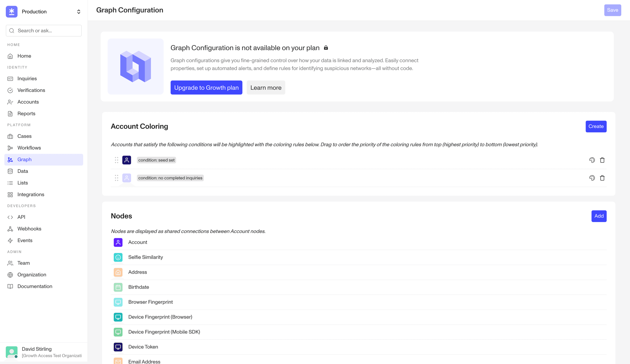Open Webhooks under Developers
Screen dimensions: 630x364
pos(44,229)
